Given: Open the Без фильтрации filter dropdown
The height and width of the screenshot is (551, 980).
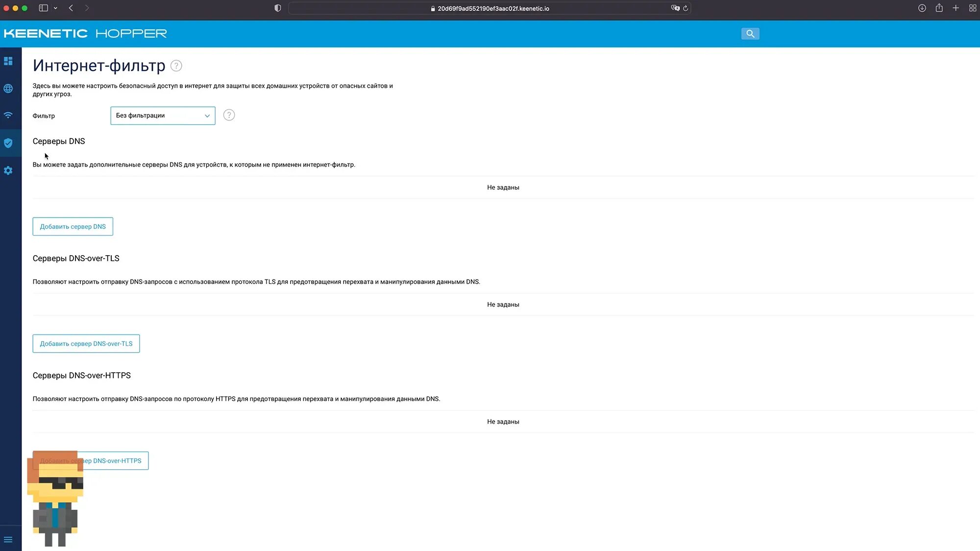Looking at the screenshot, I should point(163,116).
